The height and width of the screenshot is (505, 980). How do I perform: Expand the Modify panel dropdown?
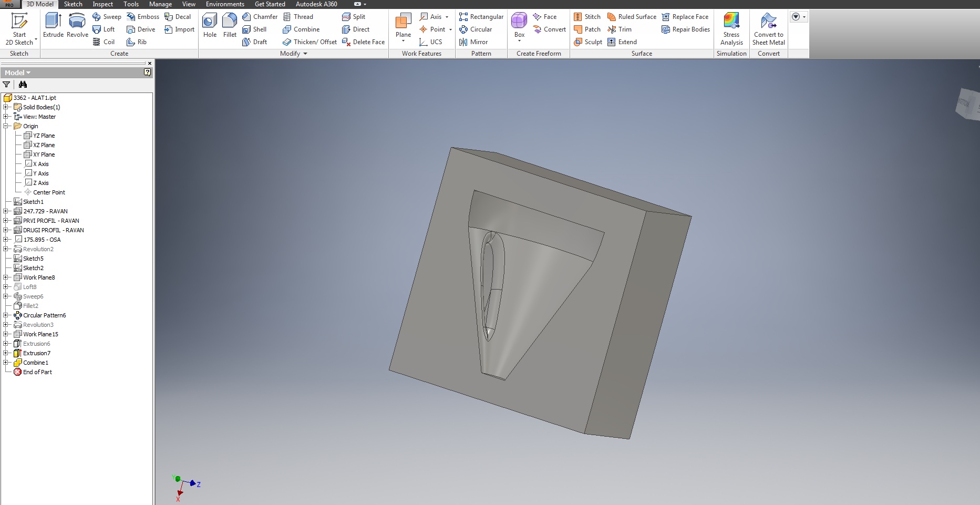tap(304, 54)
